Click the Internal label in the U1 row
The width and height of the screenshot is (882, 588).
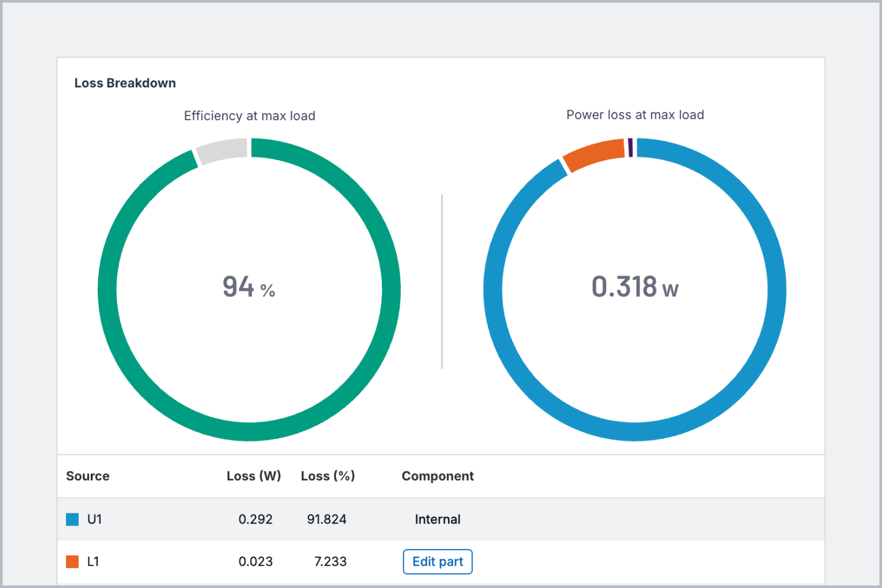coord(437,519)
